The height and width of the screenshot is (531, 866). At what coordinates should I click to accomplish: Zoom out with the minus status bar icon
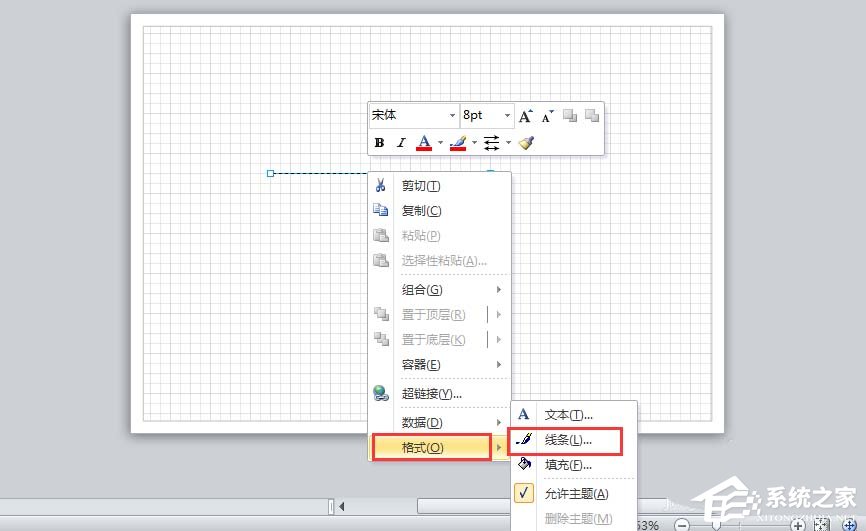(682, 525)
